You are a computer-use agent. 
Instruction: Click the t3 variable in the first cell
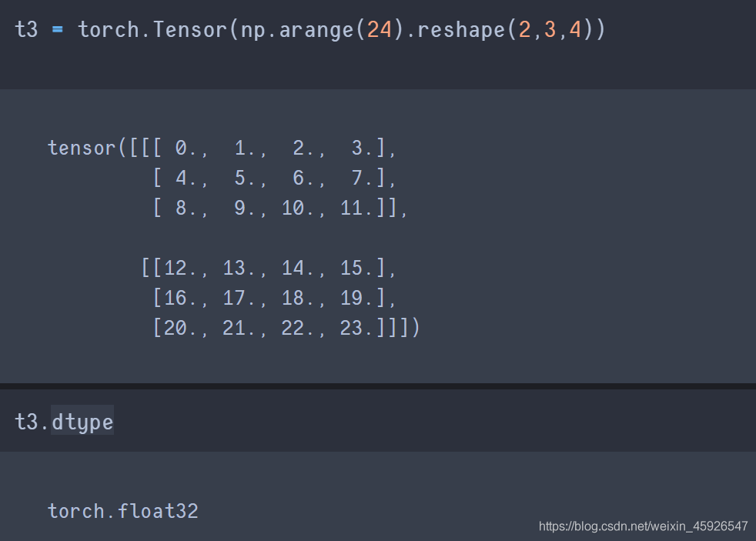coord(26,30)
